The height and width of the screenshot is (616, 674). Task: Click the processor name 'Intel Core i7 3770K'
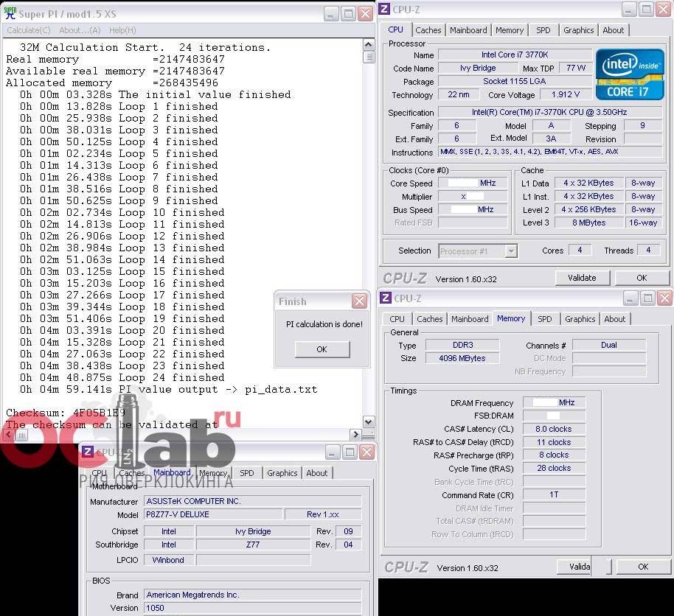click(515, 55)
